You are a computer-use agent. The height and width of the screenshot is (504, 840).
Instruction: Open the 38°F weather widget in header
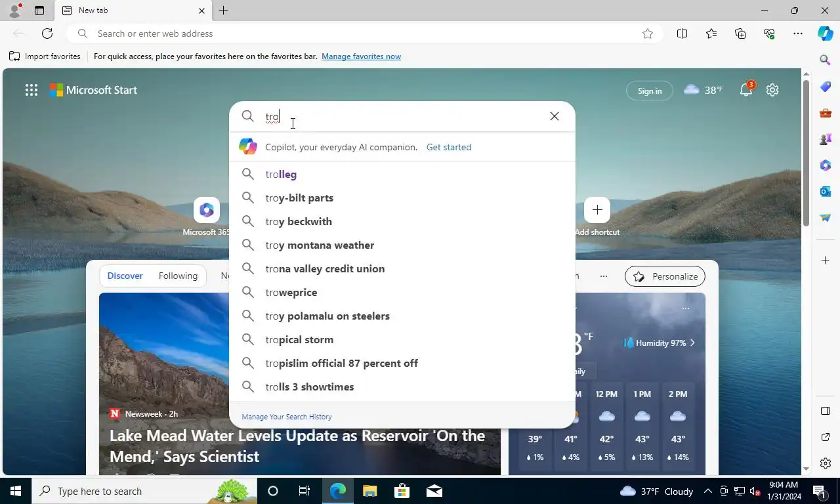[x=703, y=90]
